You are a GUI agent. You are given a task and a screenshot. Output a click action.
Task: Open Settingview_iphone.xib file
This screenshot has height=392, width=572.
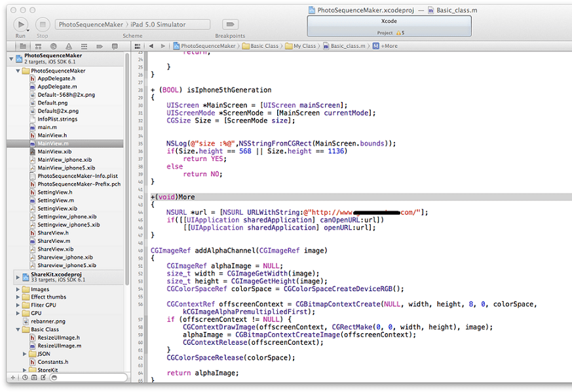pyautogui.click(x=67, y=217)
